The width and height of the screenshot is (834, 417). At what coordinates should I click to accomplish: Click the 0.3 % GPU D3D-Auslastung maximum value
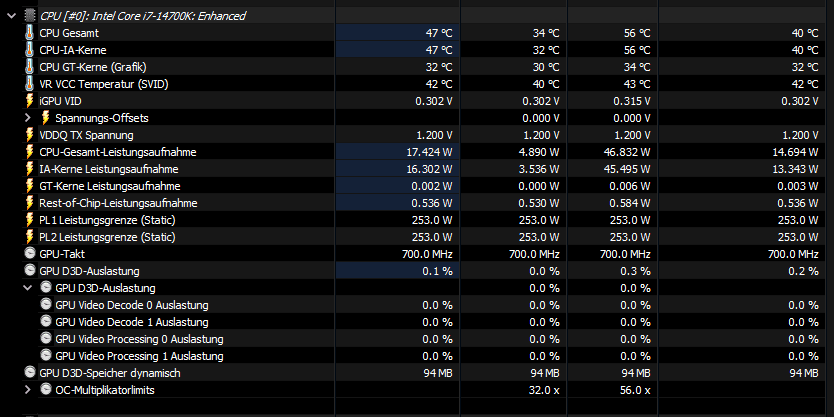635,271
